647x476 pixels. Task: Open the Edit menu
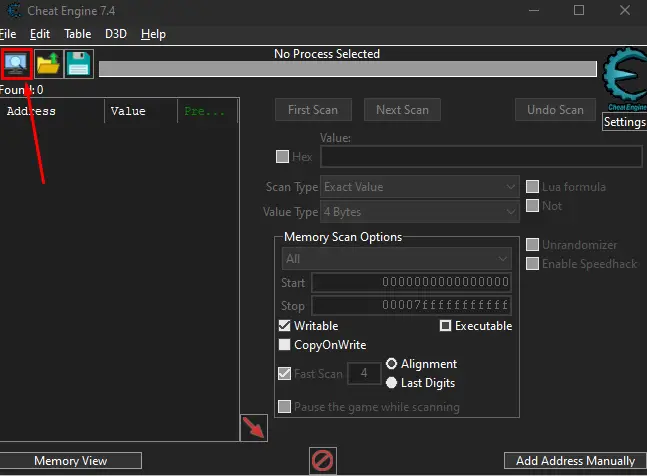pyautogui.click(x=40, y=34)
